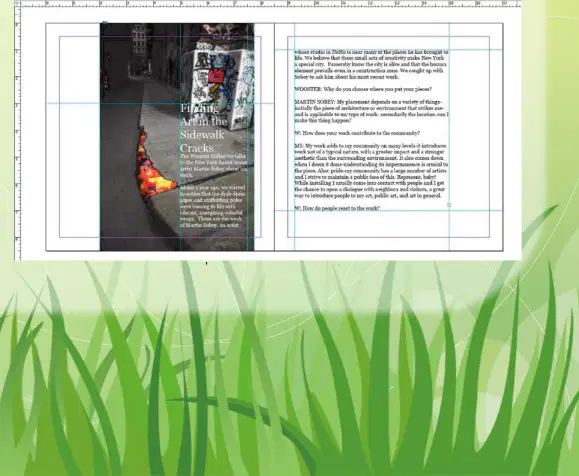Click the ruler origin corner box
The width and height of the screenshot is (579, 476).
coord(17,4)
